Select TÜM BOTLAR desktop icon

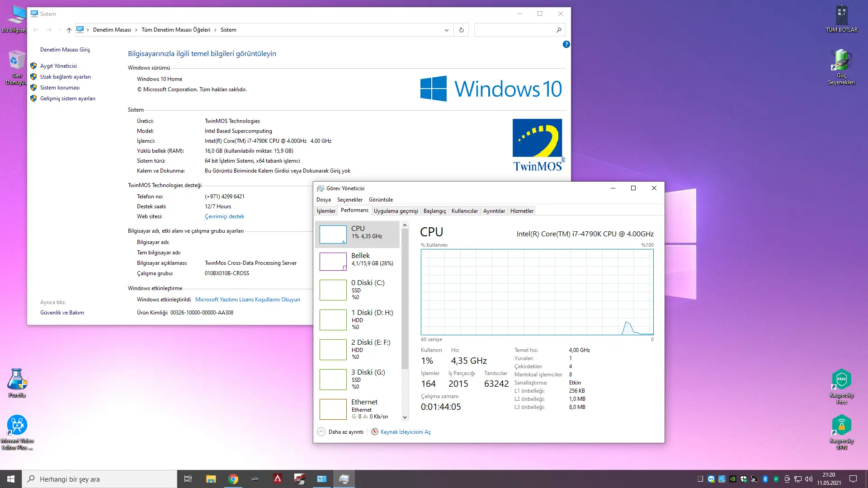(841, 19)
